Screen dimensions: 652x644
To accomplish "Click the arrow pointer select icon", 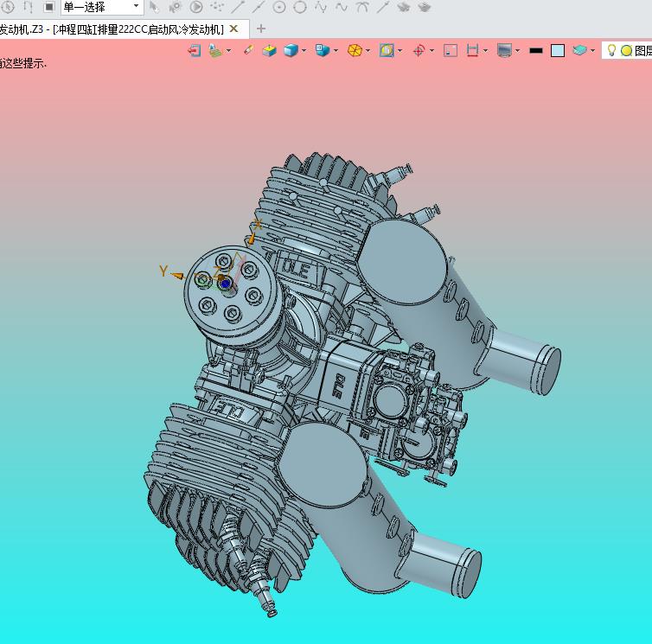I will click(x=154, y=7).
